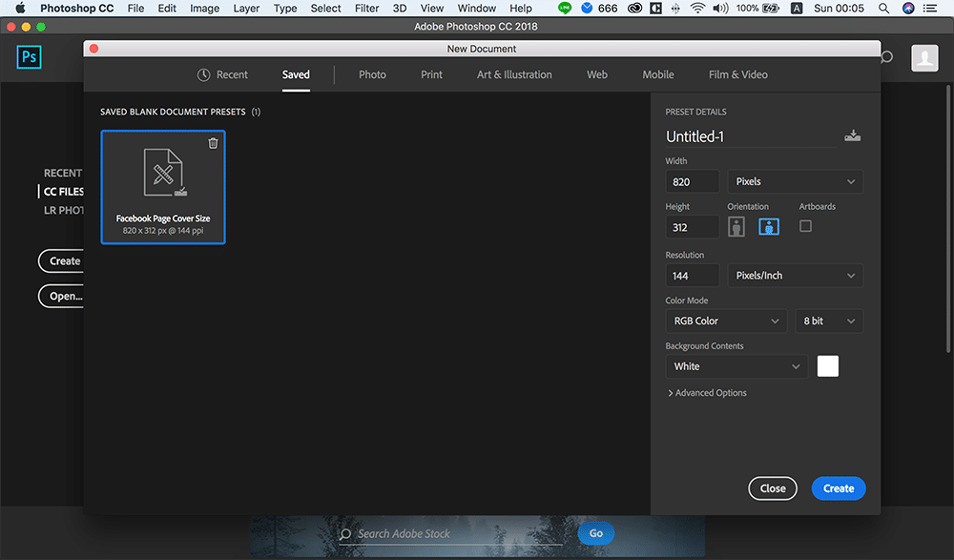Viewport: 954px width, 560px height.
Task: Click the white background color swatch
Action: pyautogui.click(x=827, y=366)
